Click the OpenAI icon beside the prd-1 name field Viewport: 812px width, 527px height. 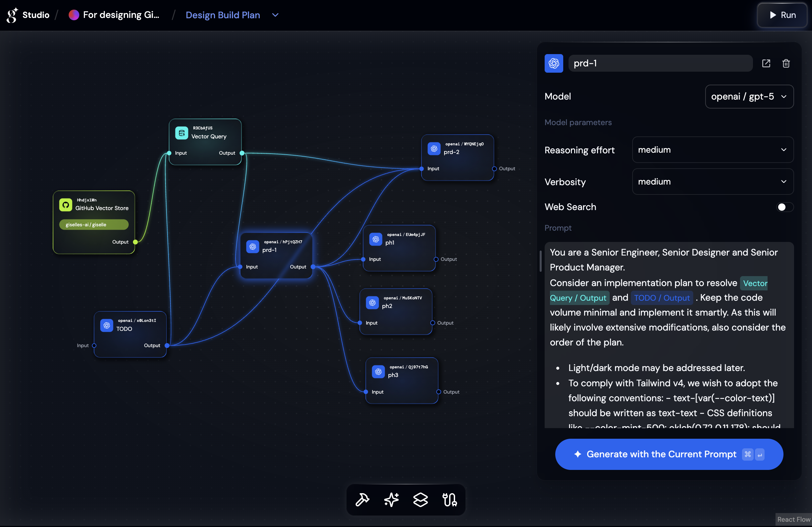point(553,63)
